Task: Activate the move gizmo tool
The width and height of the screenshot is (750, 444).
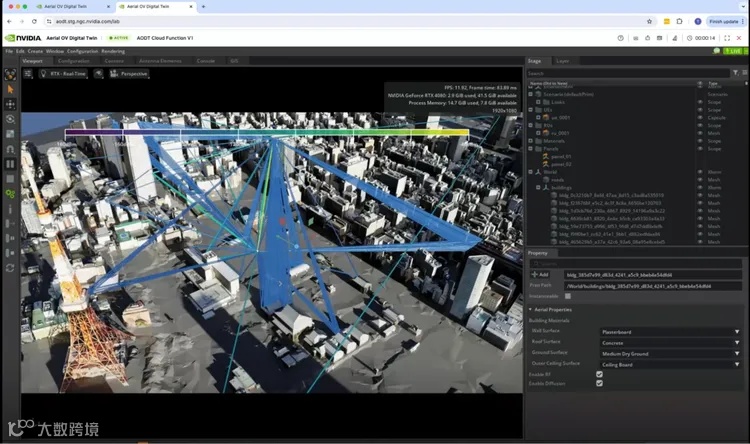Action: click(x=10, y=104)
